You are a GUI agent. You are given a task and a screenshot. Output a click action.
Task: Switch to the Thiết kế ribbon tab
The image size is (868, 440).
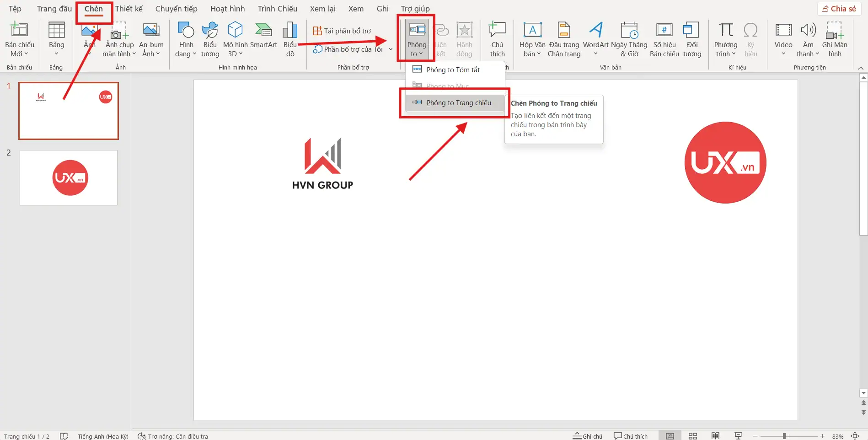click(x=129, y=8)
